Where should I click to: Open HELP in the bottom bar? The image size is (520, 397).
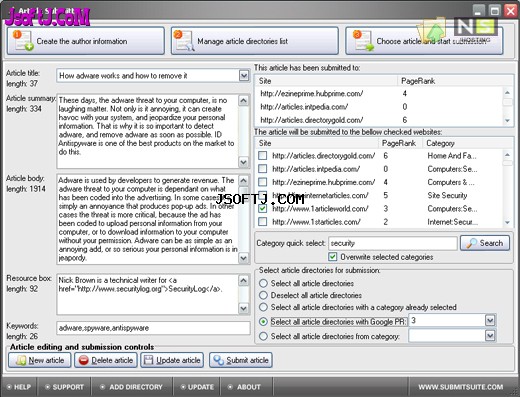[19, 387]
